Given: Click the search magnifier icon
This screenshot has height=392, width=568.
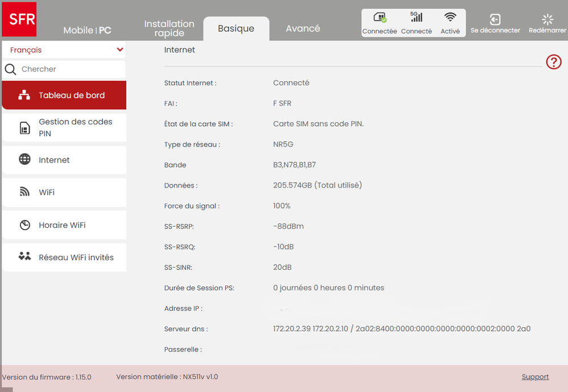Looking at the screenshot, I should point(10,69).
